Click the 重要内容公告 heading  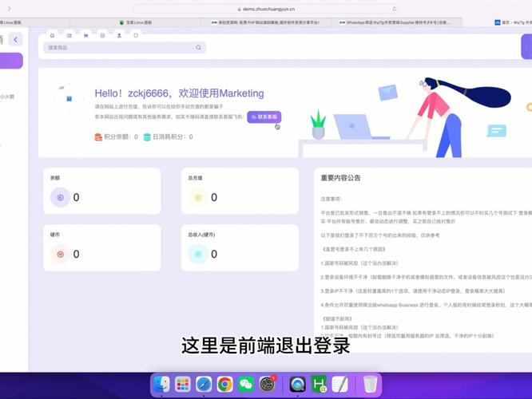point(340,178)
